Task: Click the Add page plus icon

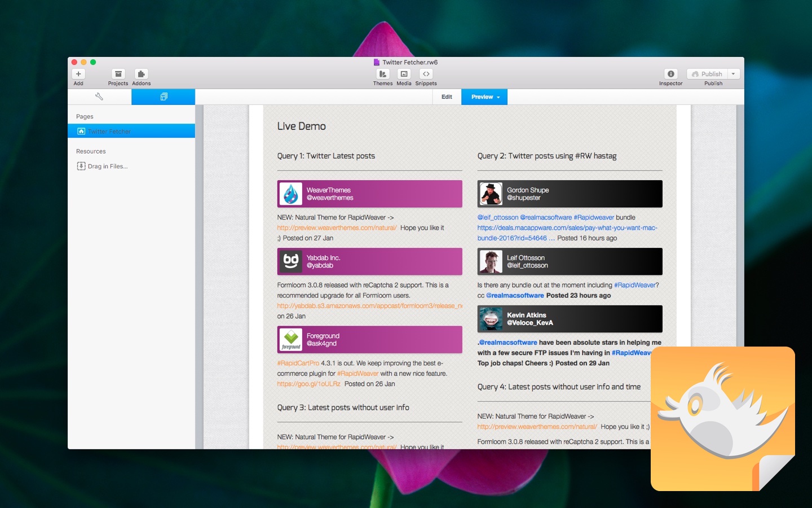Action: [x=78, y=74]
